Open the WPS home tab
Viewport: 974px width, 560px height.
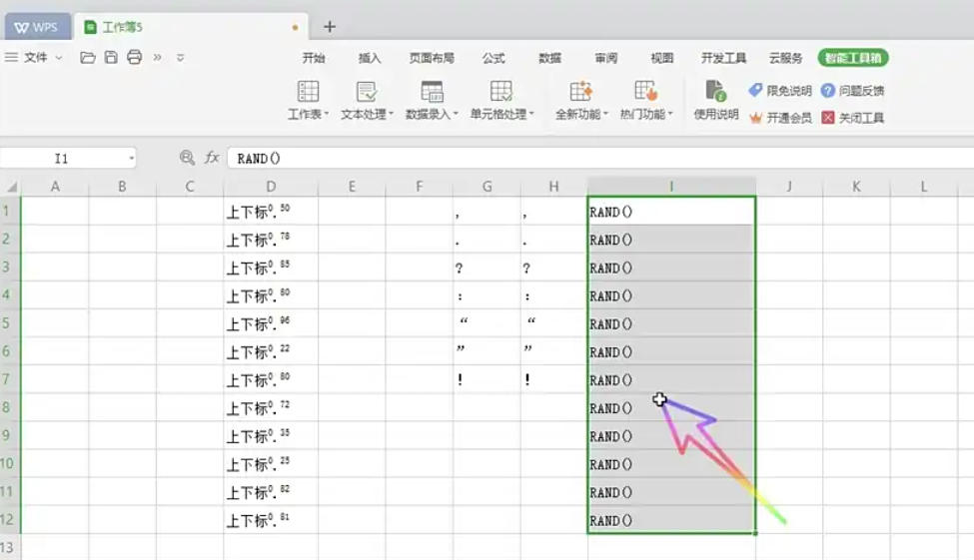click(x=36, y=27)
